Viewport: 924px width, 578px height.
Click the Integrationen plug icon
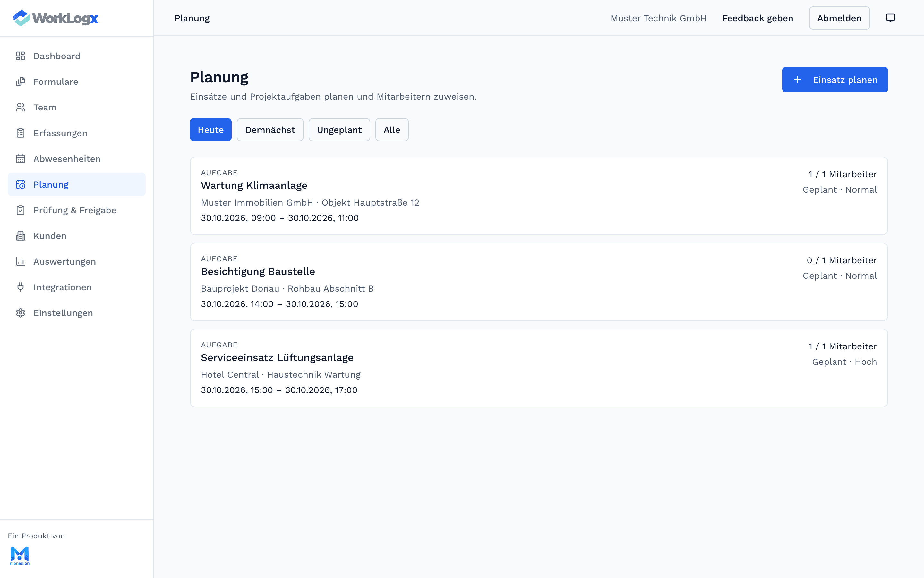click(x=21, y=287)
